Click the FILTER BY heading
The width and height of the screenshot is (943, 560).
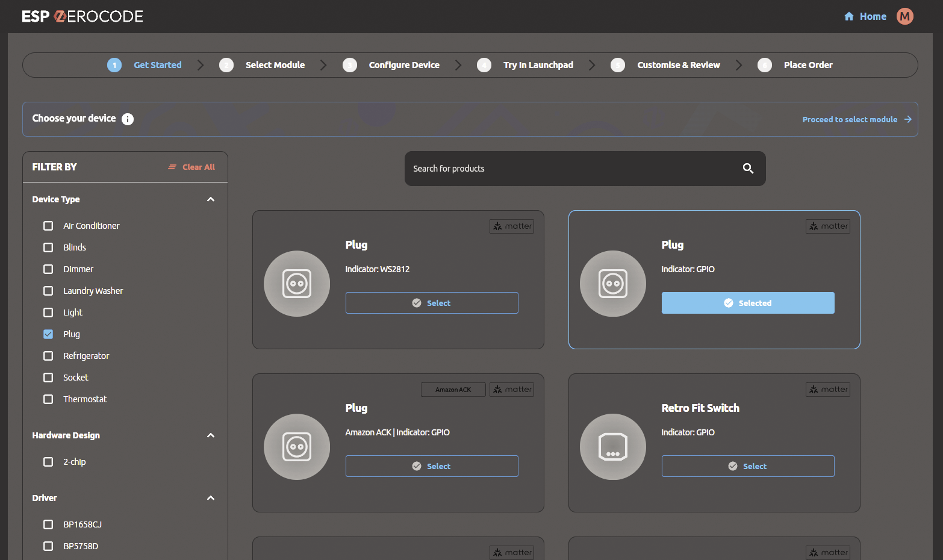pos(54,167)
